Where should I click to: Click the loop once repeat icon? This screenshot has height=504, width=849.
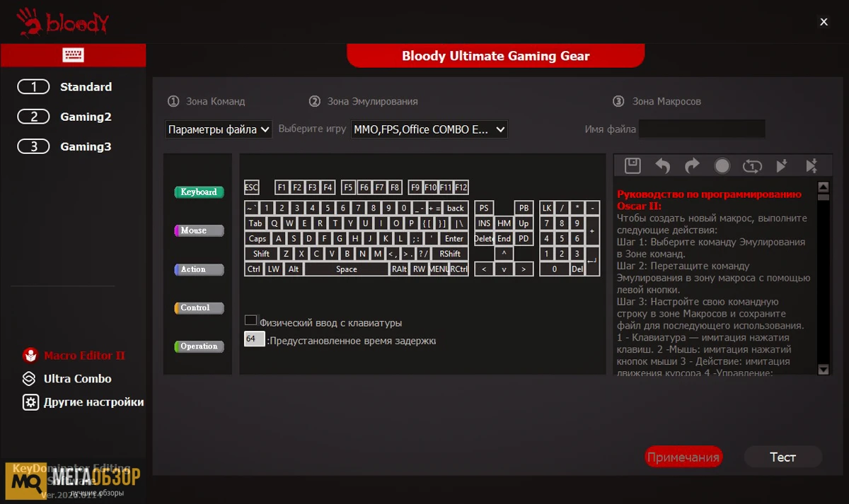point(751,165)
